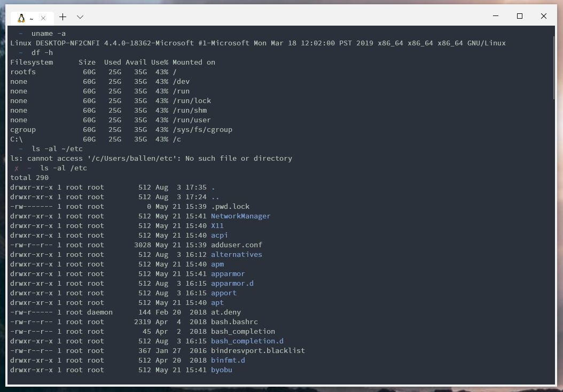This screenshot has width=563, height=392.
Task: Maximize the terminal window
Action: click(519, 17)
